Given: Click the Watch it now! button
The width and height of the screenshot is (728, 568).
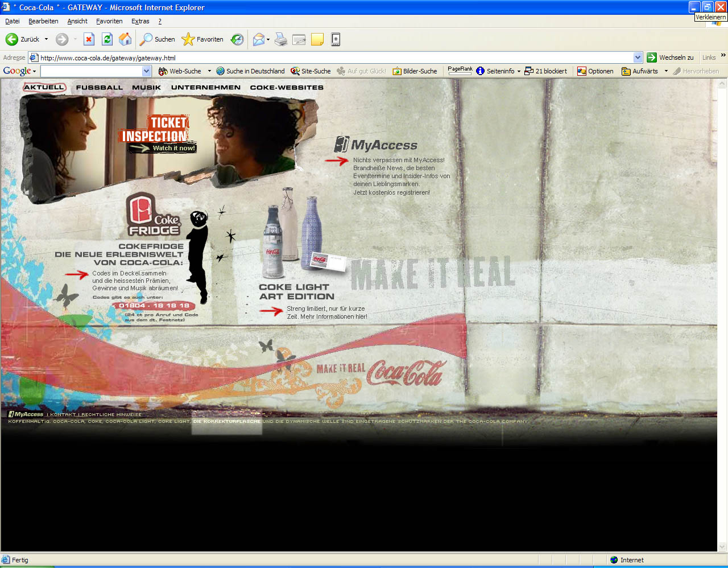Looking at the screenshot, I should (x=163, y=148).
